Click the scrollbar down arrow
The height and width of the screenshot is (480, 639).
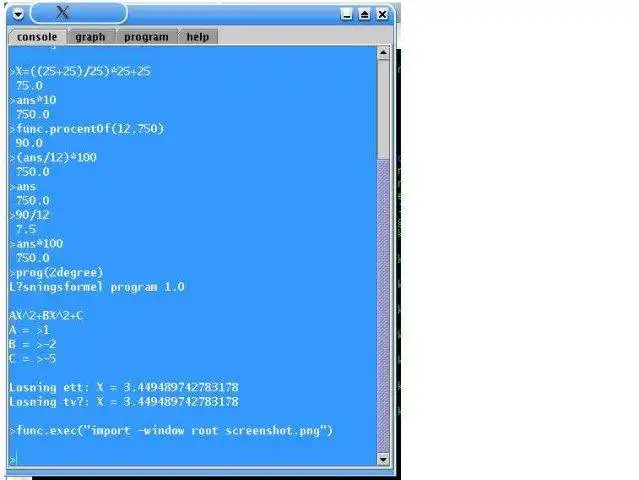(x=383, y=459)
